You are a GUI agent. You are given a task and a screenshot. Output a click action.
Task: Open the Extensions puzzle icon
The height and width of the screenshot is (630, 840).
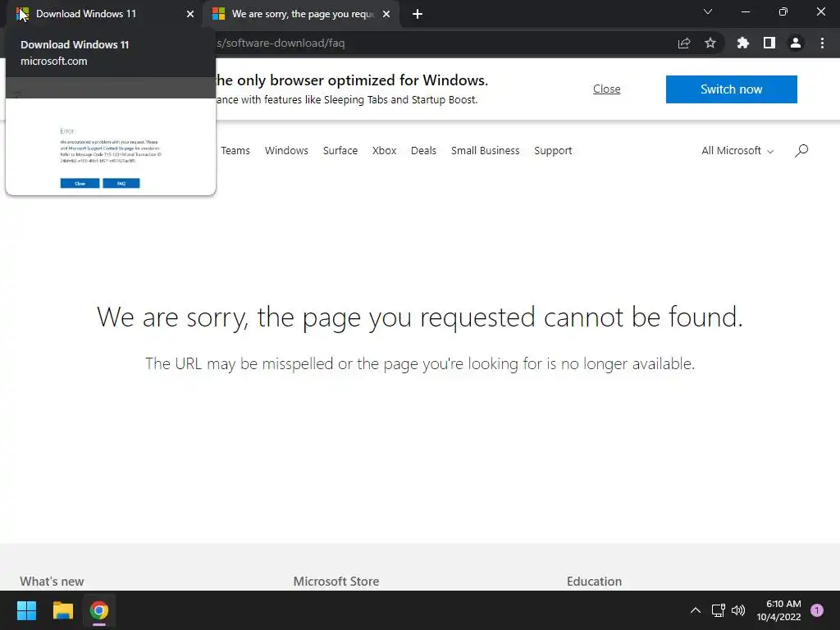click(x=742, y=43)
